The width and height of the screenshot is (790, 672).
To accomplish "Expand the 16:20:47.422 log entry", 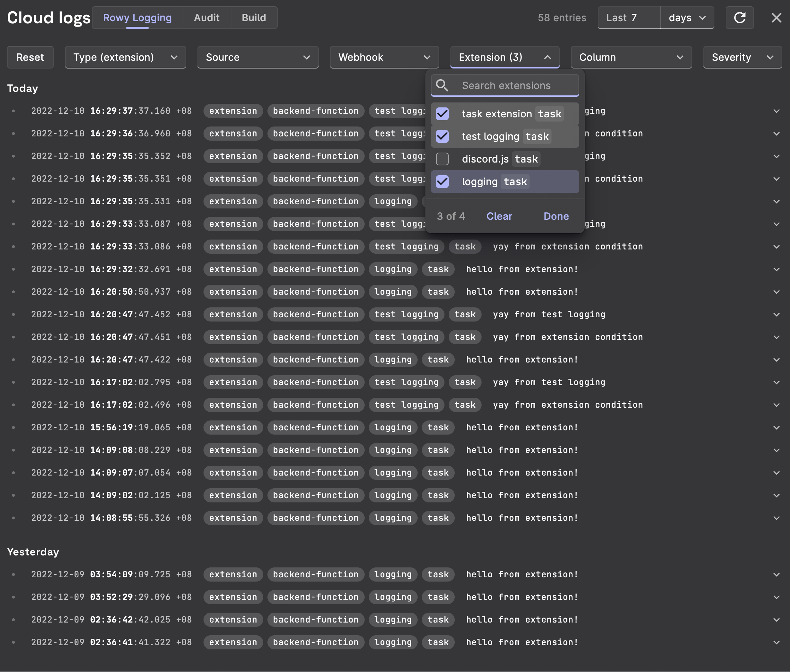I will tap(776, 360).
